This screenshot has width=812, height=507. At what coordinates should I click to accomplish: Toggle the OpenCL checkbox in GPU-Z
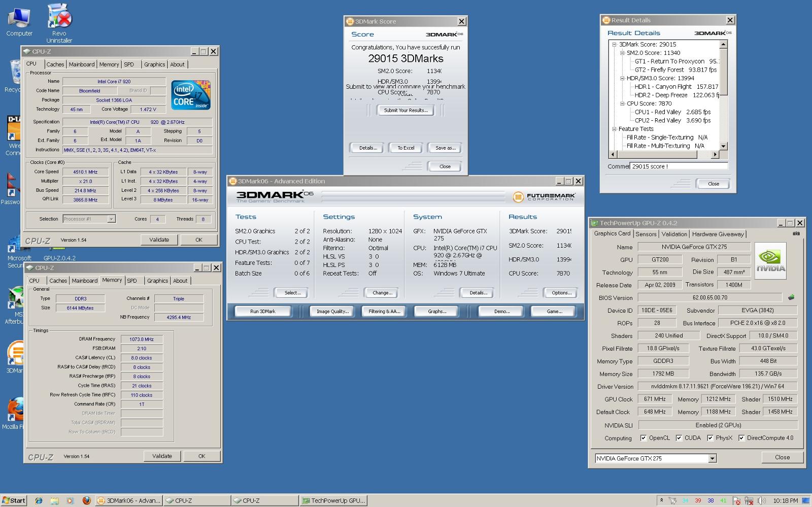[643, 438]
